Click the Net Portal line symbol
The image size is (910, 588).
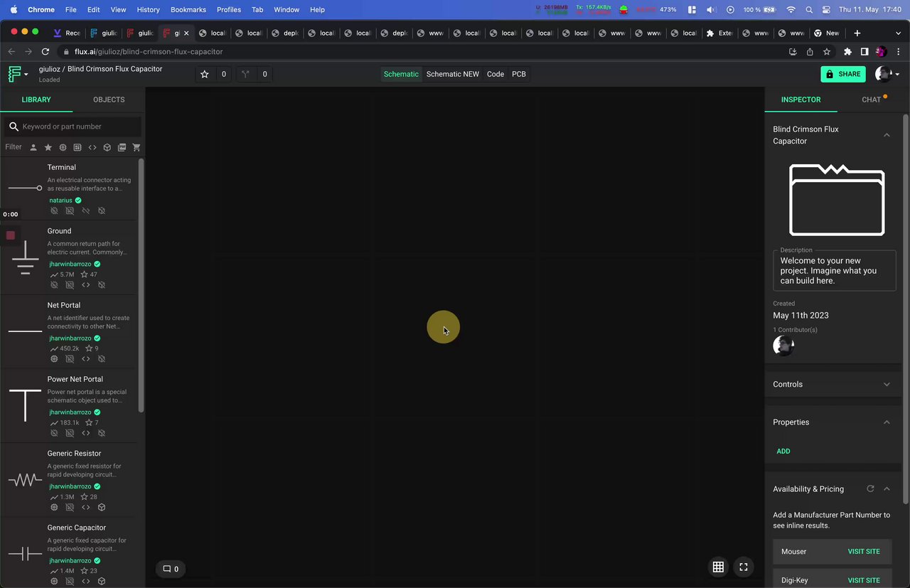[26, 331]
